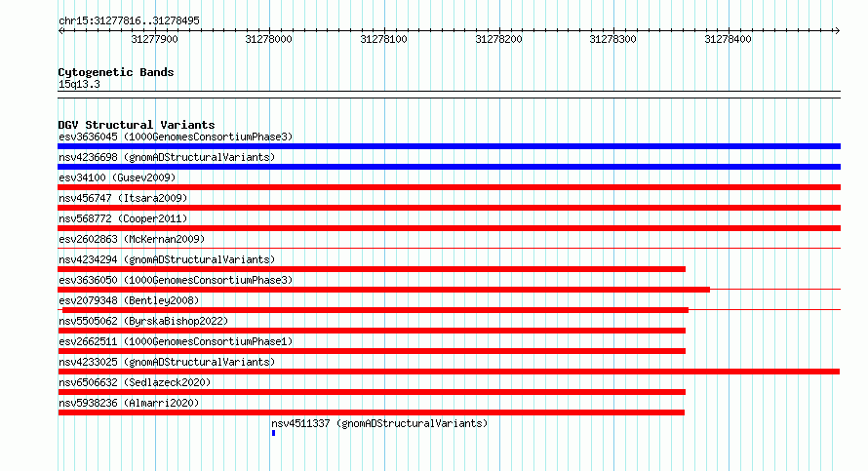
Task: Open nsv4234294 gnomADStructuralVariants label
Action: pos(167,259)
